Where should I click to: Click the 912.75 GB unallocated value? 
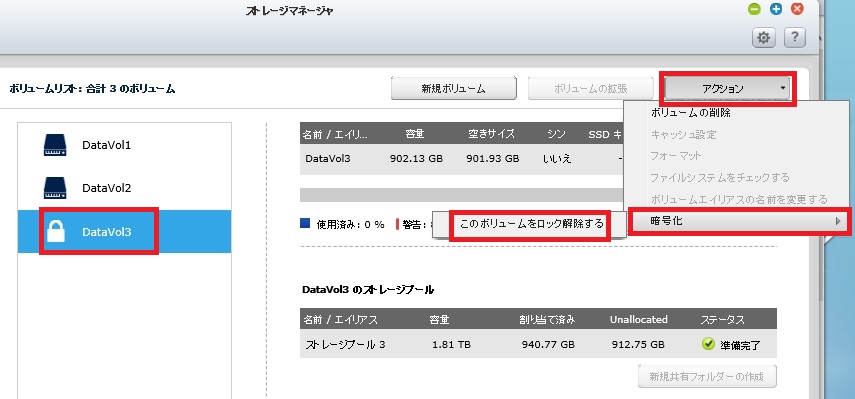[637, 345]
